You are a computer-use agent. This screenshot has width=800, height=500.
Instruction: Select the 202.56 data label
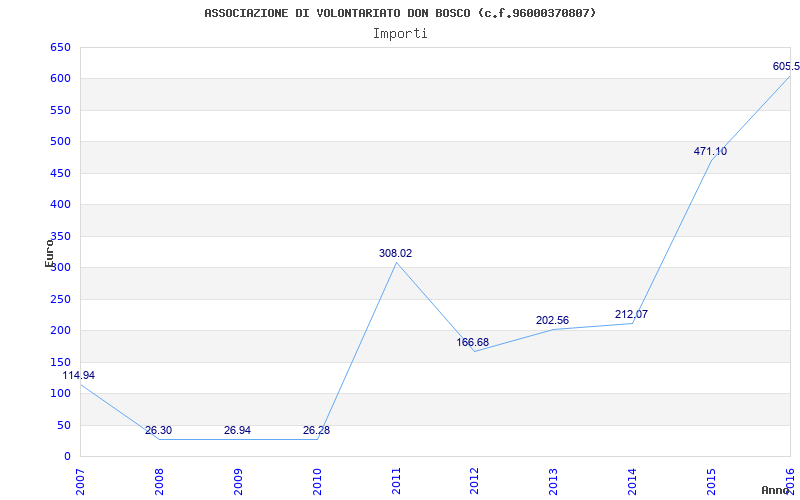[x=552, y=320]
